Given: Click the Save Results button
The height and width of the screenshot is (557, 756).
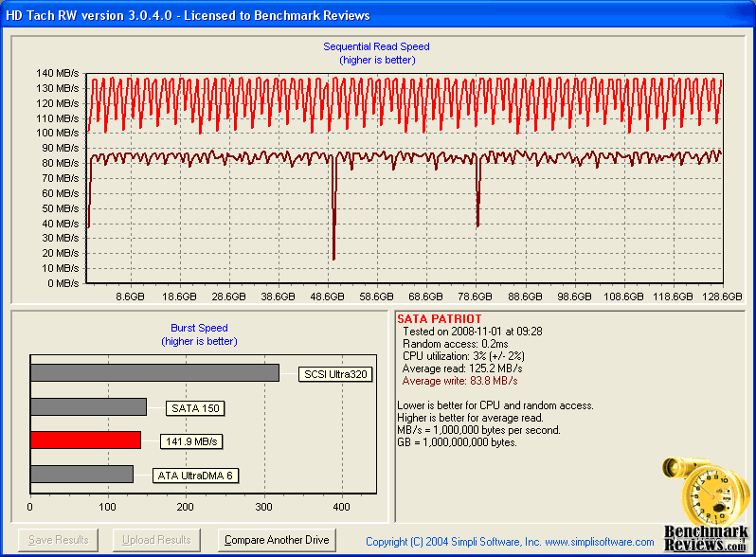Looking at the screenshot, I should [x=59, y=540].
